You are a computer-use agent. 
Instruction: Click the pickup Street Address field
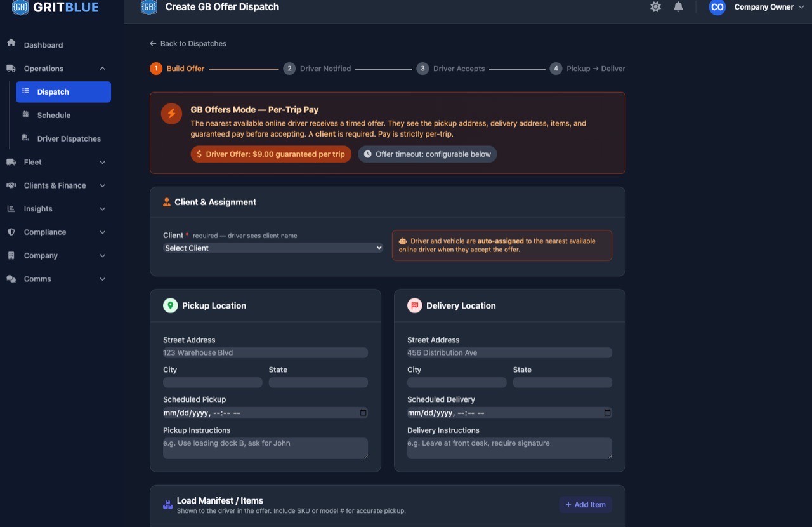265,352
